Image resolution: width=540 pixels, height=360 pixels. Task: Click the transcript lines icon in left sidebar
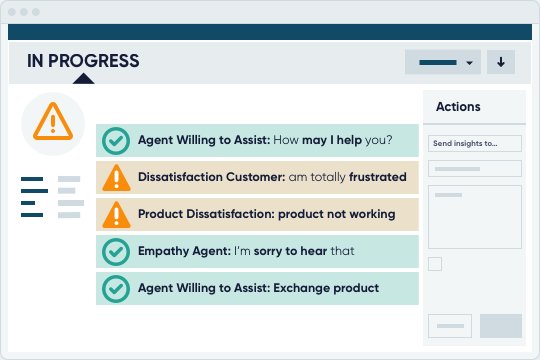click(52, 197)
